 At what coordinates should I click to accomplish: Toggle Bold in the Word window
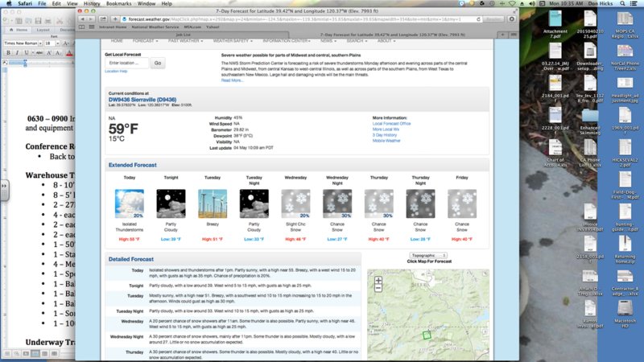pyautogui.click(x=8, y=52)
